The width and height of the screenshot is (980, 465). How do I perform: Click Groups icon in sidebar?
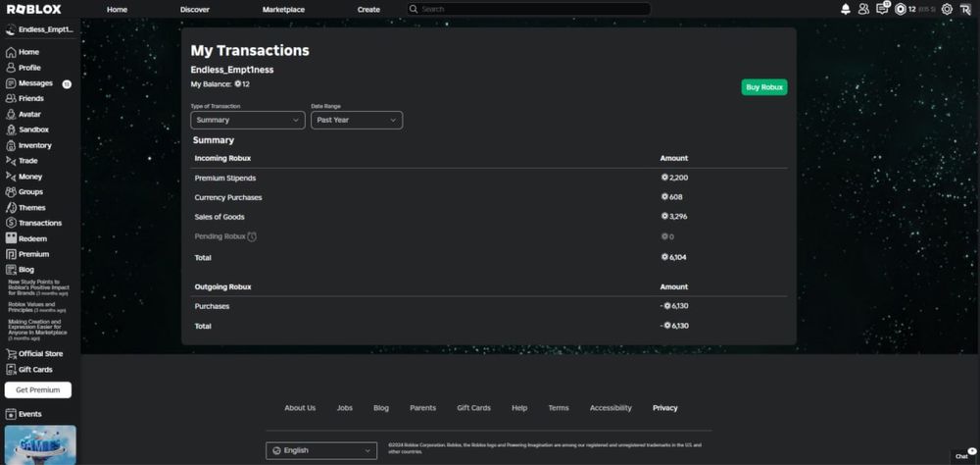click(11, 192)
